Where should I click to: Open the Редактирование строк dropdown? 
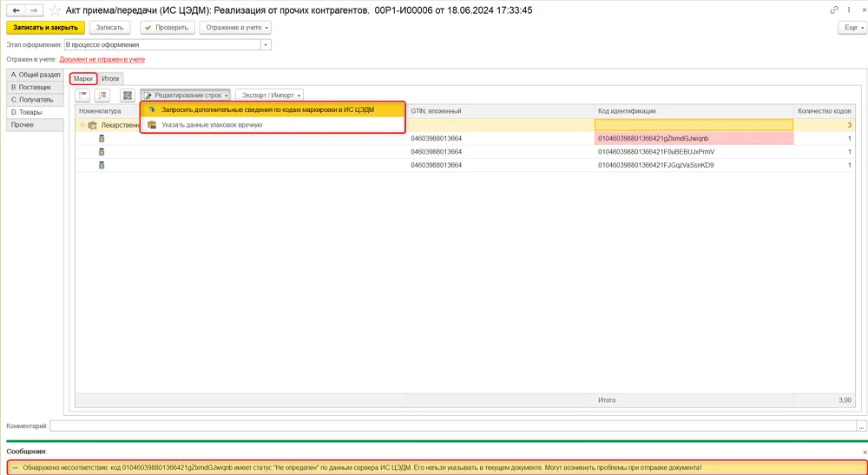click(x=185, y=96)
